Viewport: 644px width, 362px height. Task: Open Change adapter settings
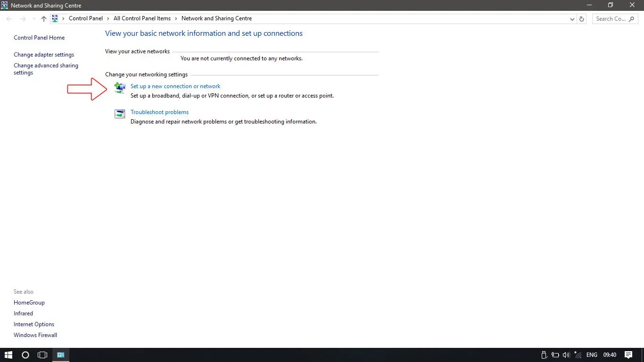click(44, 55)
